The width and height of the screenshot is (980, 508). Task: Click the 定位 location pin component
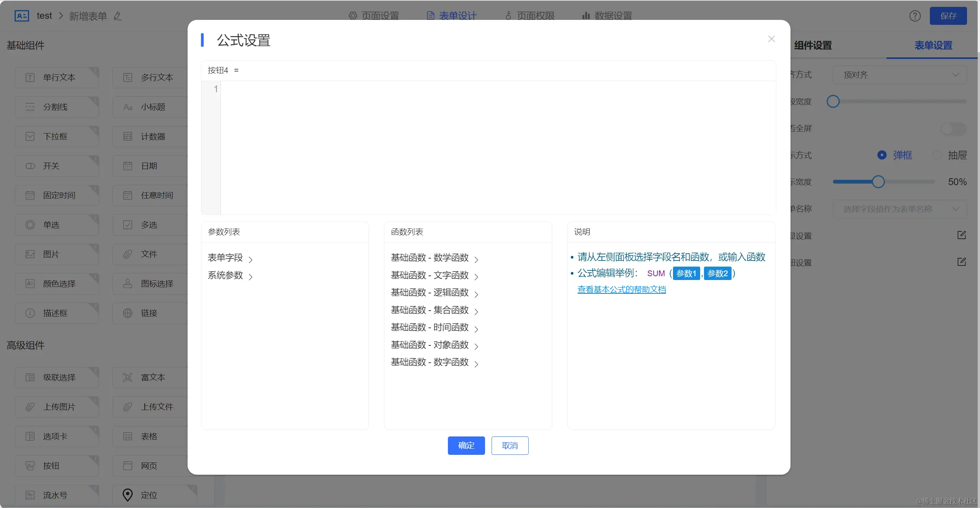127,495
